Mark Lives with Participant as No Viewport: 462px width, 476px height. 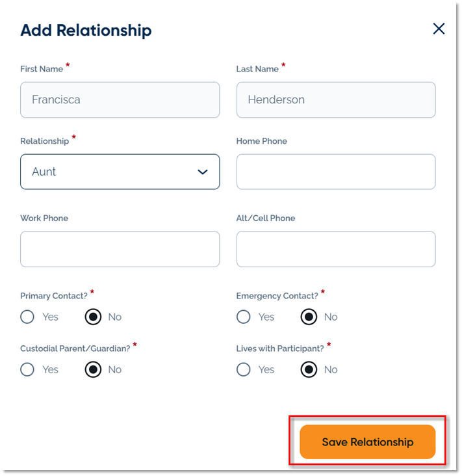pos(309,369)
